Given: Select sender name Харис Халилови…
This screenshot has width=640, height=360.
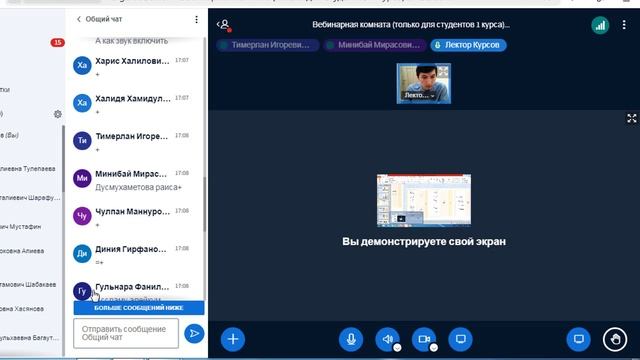Looking at the screenshot, I should point(132,61).
